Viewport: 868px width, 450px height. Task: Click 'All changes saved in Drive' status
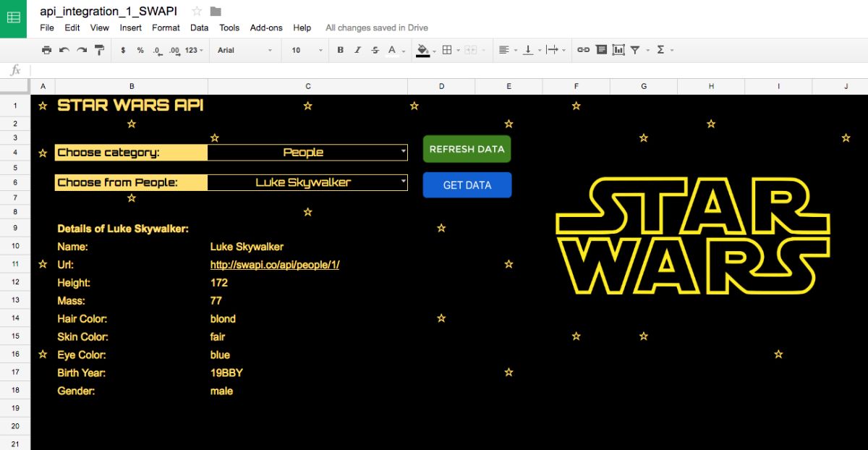[x=377, y=27]
